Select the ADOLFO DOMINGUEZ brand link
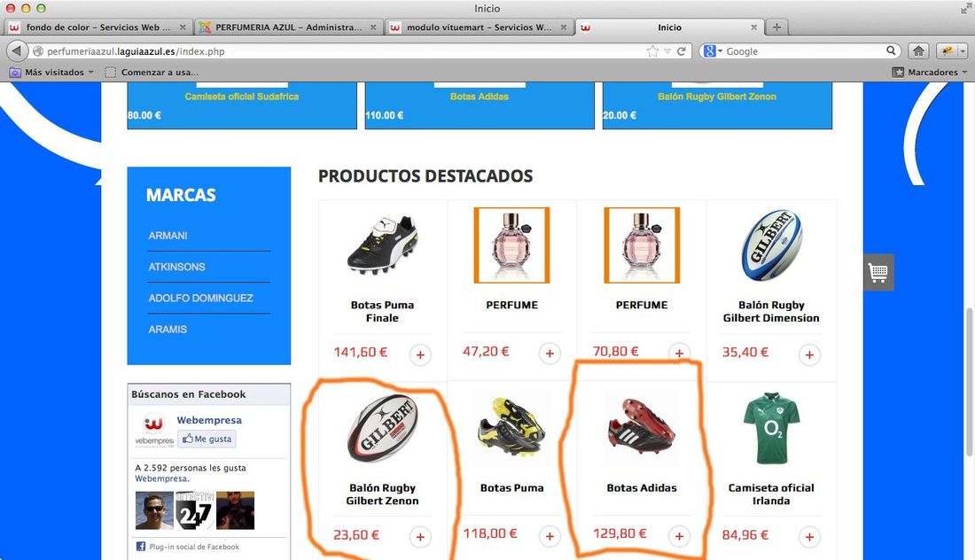This screenshot has height=560, width=975. [x=201, y=299]
